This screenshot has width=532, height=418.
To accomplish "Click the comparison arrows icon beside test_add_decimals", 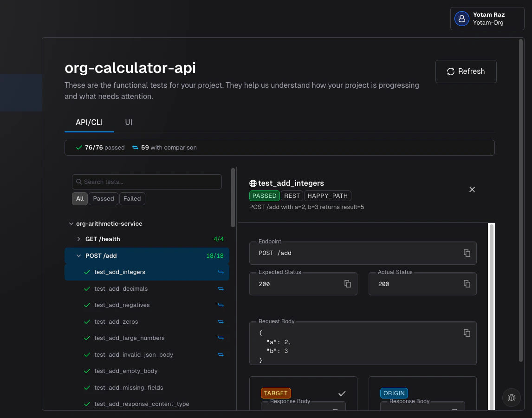I will (221, 288).
